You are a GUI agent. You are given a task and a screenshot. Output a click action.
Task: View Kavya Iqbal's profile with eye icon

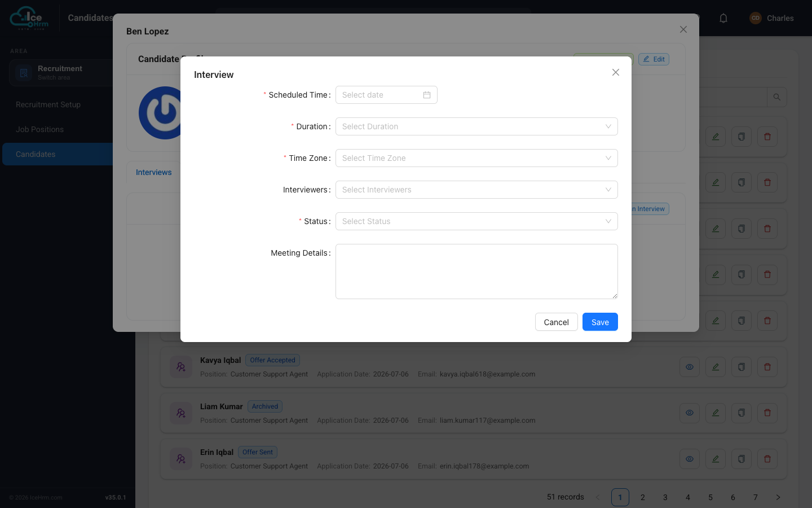pos(690,367)
